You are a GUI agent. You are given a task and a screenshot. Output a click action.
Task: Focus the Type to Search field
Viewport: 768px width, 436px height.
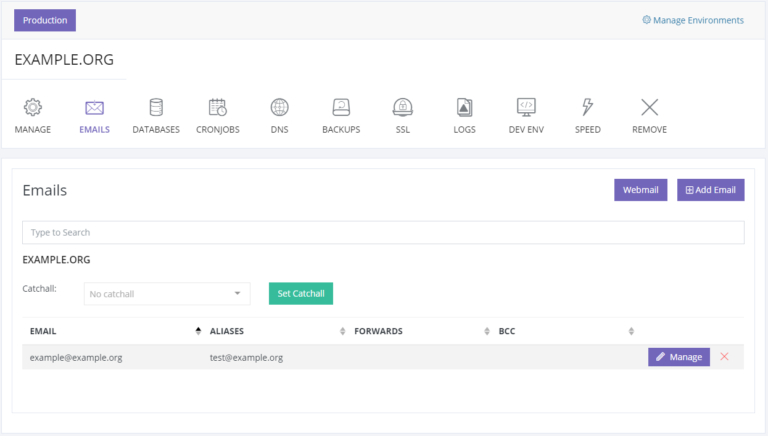(383, 233)
